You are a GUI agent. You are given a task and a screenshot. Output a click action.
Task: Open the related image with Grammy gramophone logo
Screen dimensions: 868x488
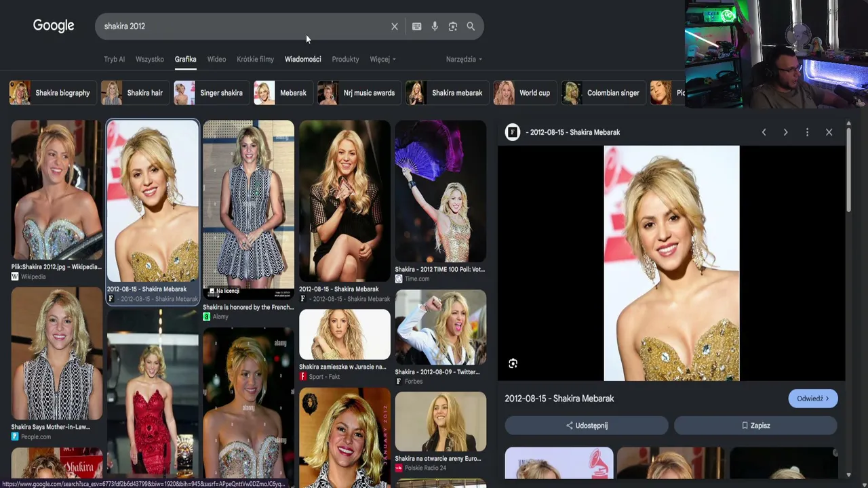coord(559,463)
